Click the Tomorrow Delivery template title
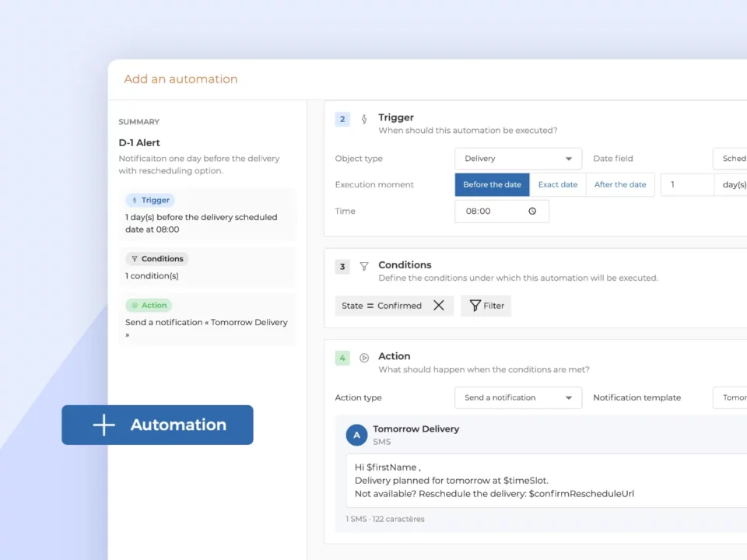Viewport: 747px width, 560px height. (x=416, y=429)
